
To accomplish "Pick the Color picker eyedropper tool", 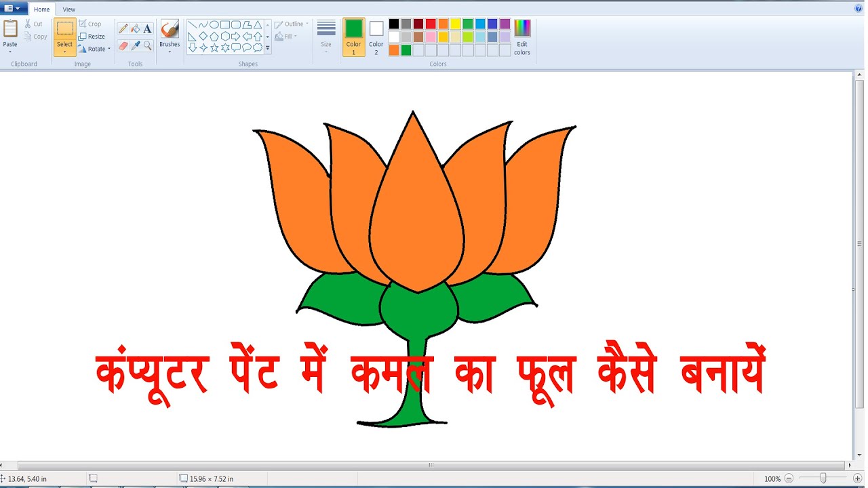I will (135, 45).
